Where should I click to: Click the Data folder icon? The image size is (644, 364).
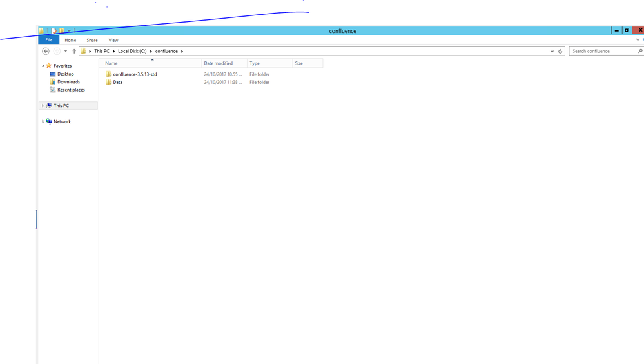[108, 82]
